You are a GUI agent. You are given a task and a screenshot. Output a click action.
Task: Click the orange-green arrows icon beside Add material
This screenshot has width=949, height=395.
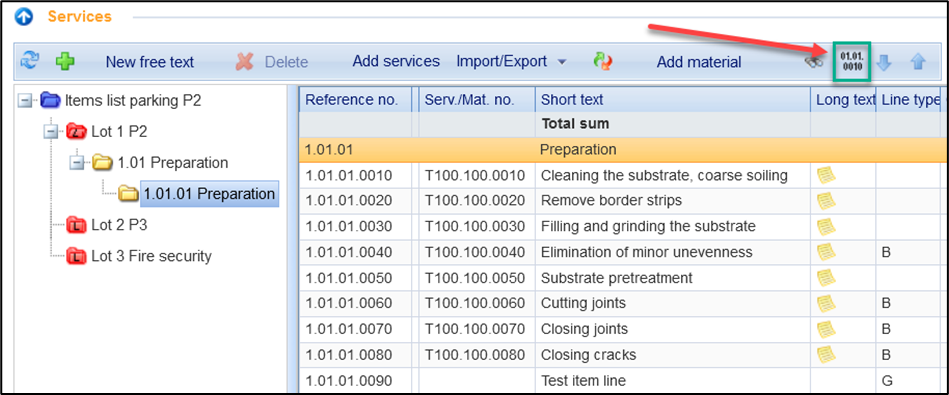click(x=602, y=61)
